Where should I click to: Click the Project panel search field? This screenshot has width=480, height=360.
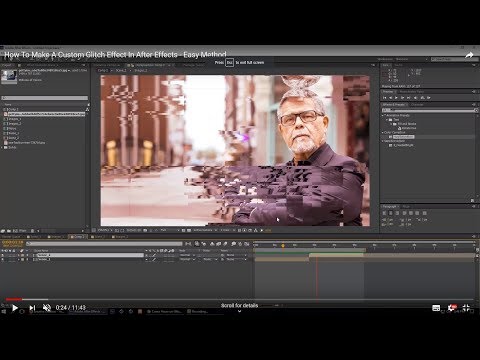(45, 98)
